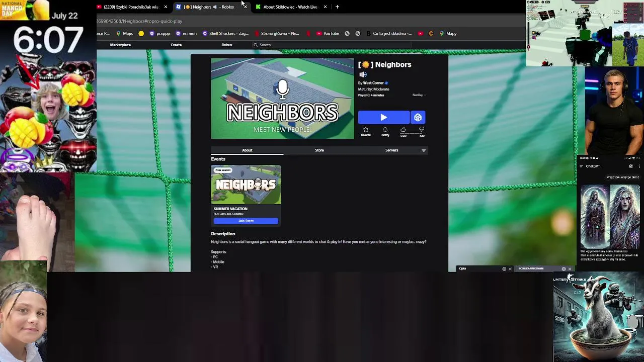
Task: Select the About tab
Action: point(247,150)
